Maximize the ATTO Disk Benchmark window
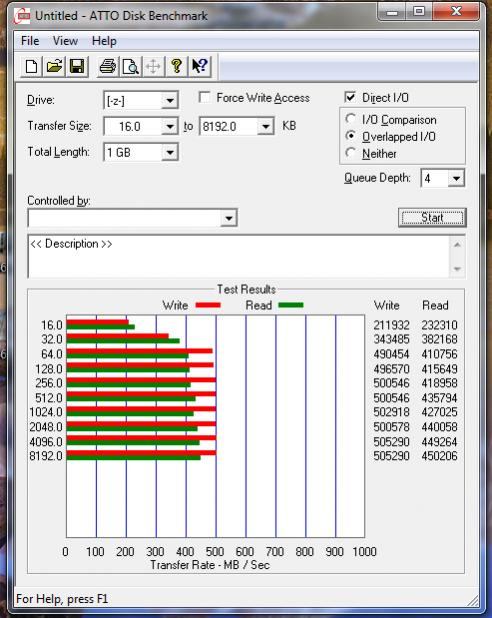The height and width of the screenshot is (618, 492). point(419,12)
